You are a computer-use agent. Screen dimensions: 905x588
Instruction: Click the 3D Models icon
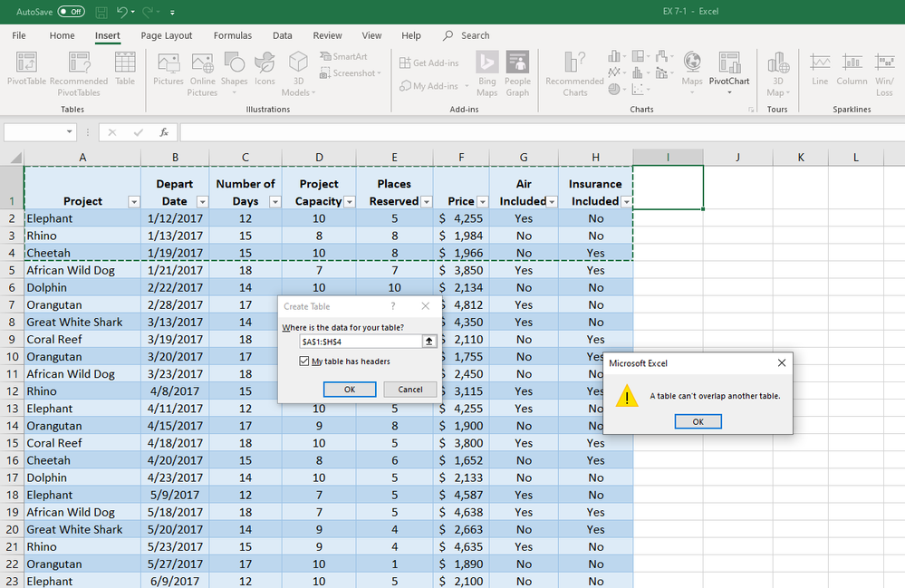[x=297, y=63]
